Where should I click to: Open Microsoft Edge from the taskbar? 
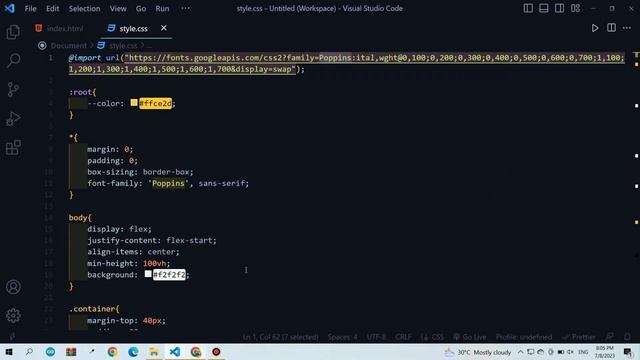[133, 352]
